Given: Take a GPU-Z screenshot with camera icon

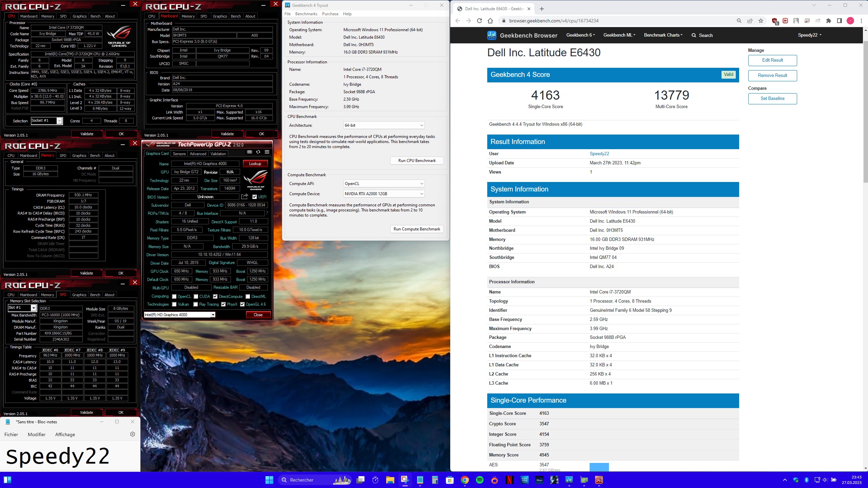Looking at the screenshot, I should tap(250, 152).
